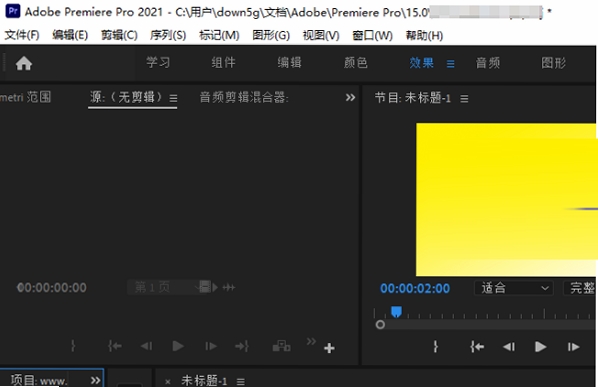Click the blue program playhead marker
The width and height of the screenshot is (598, 387).
point(397,312)
